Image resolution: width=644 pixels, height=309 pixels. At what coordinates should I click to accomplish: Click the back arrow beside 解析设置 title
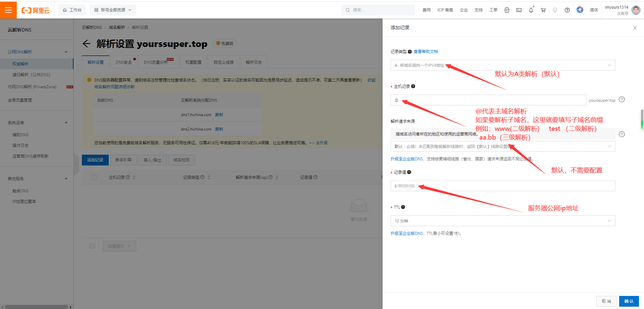coord(87,44)
